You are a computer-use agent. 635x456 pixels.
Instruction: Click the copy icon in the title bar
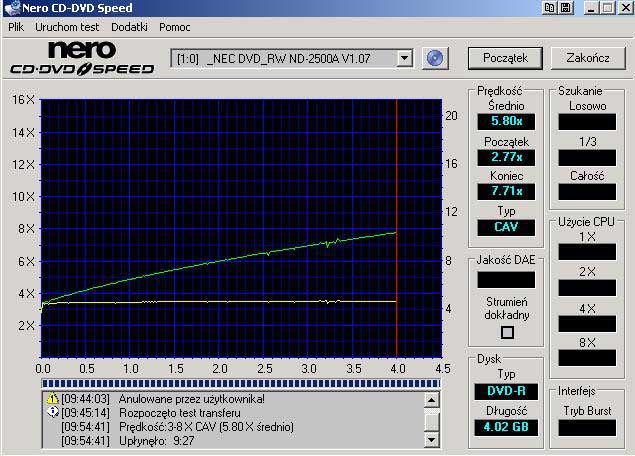click(550, 8)
